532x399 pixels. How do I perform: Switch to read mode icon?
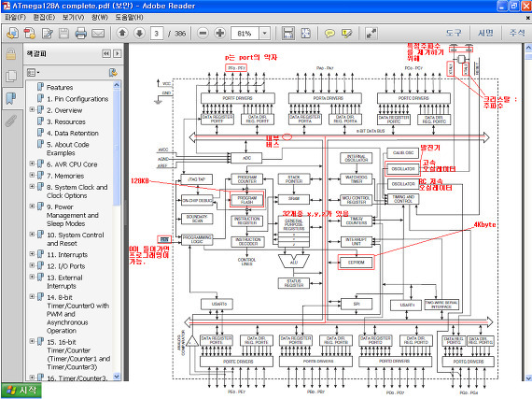point(371,33)
